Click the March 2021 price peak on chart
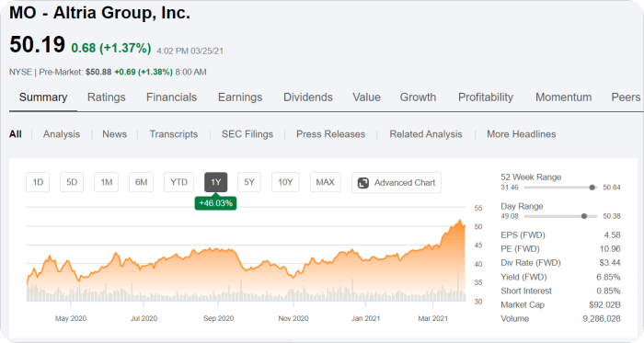Screen dimensions: 644x343 [x=460, y=221]
